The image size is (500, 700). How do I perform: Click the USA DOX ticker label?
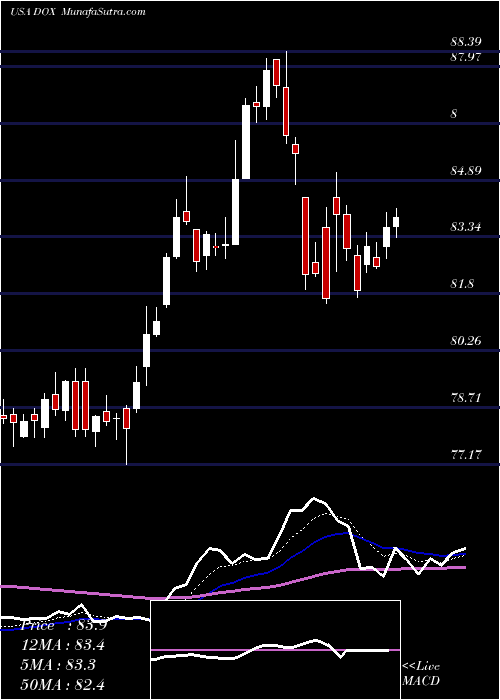[x=32, y=12]
